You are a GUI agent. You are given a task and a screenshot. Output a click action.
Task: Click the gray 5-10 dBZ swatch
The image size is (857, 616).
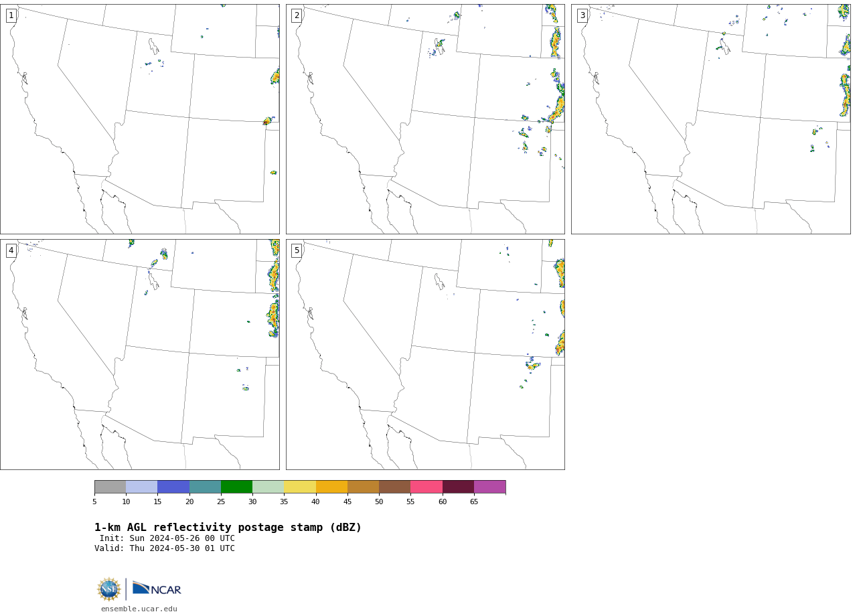[110, 487]
